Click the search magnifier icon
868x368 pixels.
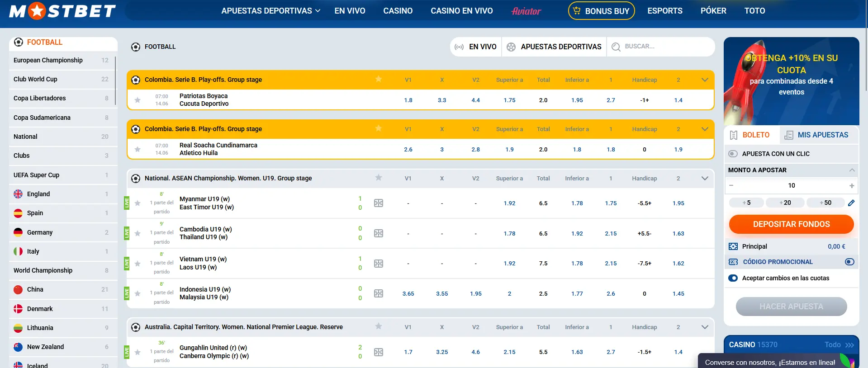[616, 47]
